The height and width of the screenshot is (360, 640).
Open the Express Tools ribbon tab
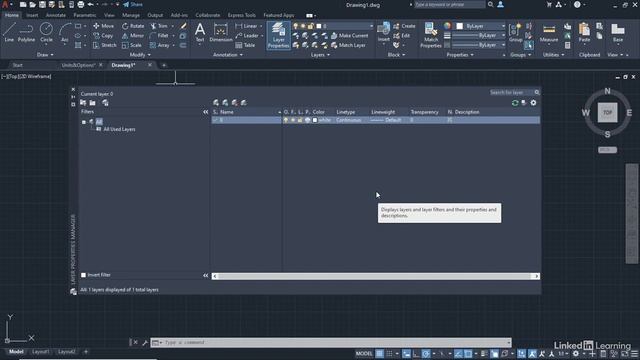pyautogui.click(x=242, y=15)
